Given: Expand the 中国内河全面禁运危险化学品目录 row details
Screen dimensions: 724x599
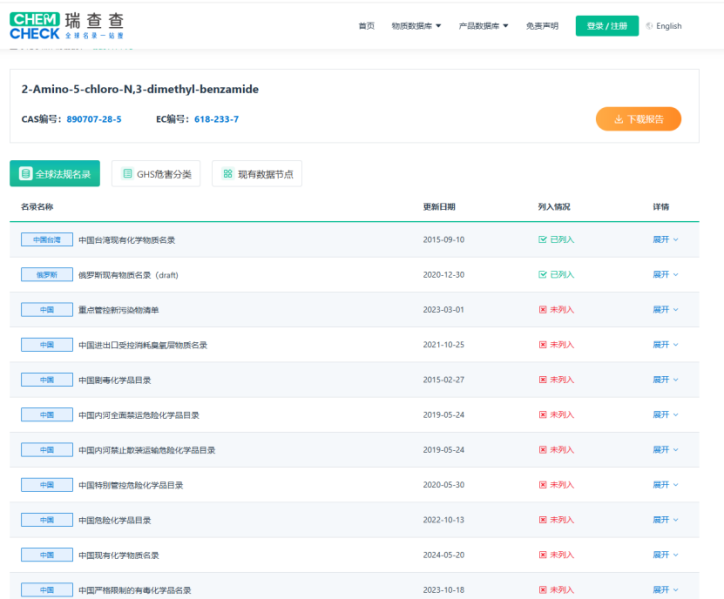Looking at the screenshot, I should (665, 415).
